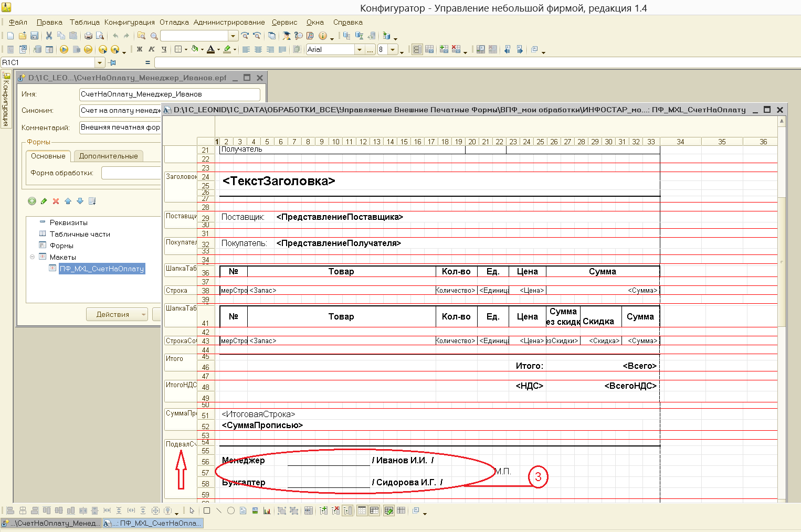This screenshot has width=801, height=532.
Task: Click the red X delete icon in forms panel
Action: [56, 201]
